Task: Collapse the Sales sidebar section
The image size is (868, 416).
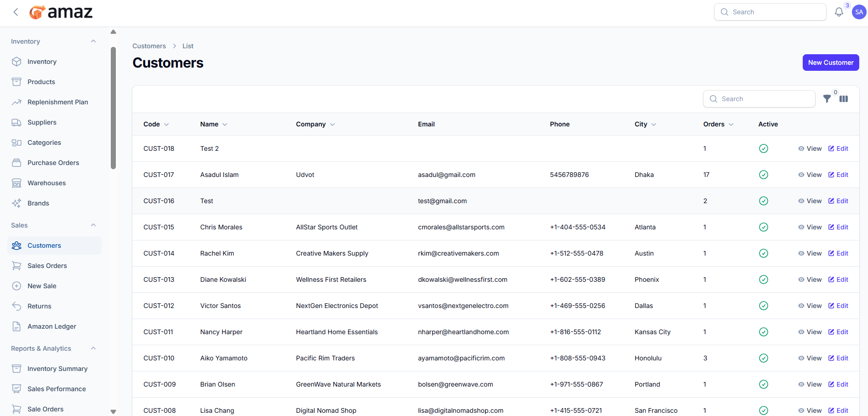Action: (93, 225)
